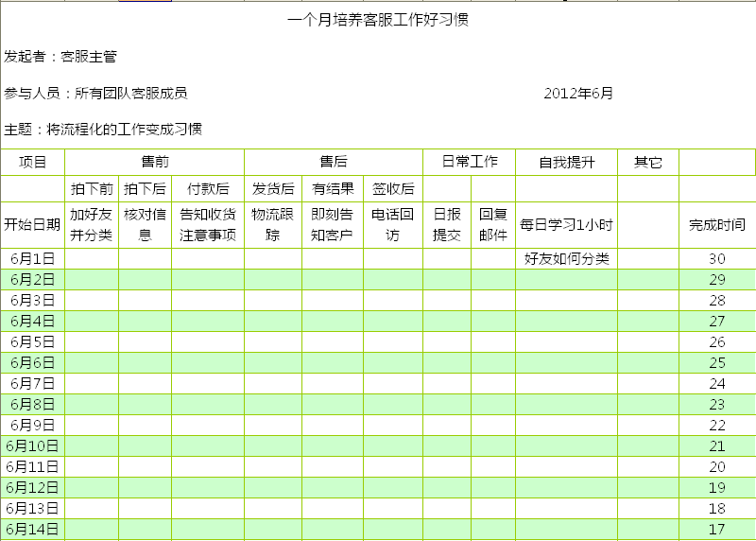Click the completion value 20
The height and width of the screenshot is (541, 756).
(x=717, y=466)
